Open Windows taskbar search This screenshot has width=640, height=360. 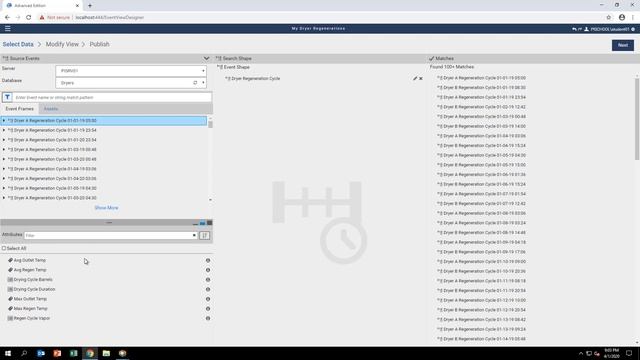[x=24, y=353]
